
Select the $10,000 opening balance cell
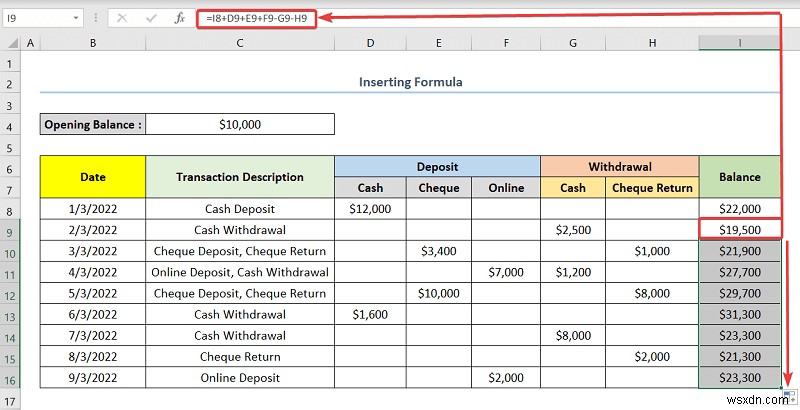(x=240, y=124)
